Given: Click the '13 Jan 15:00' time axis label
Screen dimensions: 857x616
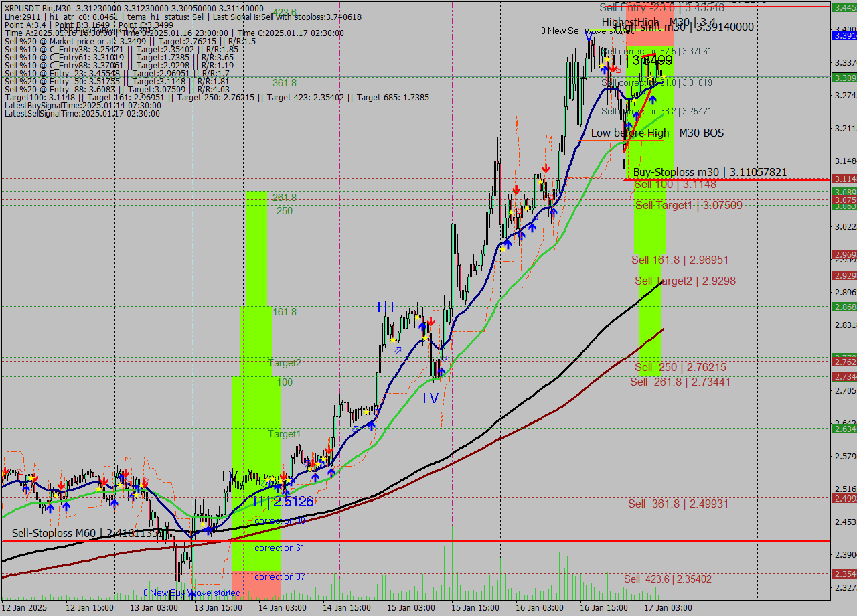Looking at the screenshot, I should pyautogui.click(x=217, y=608).
